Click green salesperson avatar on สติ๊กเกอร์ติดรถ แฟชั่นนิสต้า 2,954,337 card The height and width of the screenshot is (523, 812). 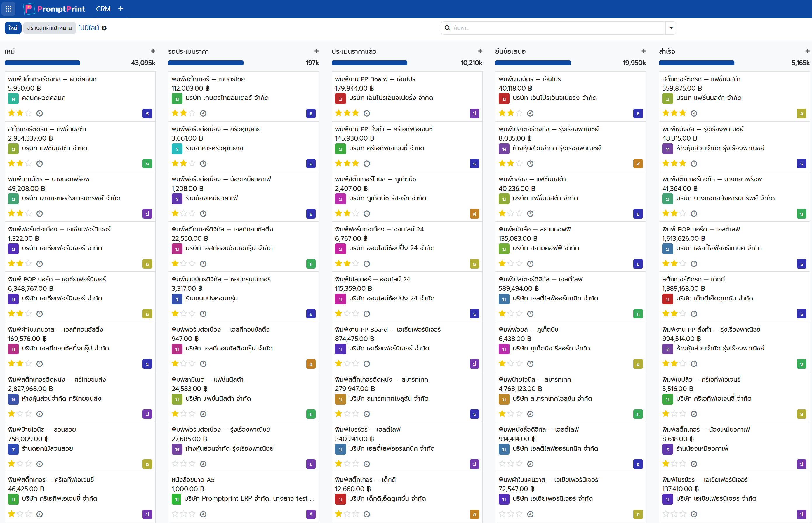point(147,164)
